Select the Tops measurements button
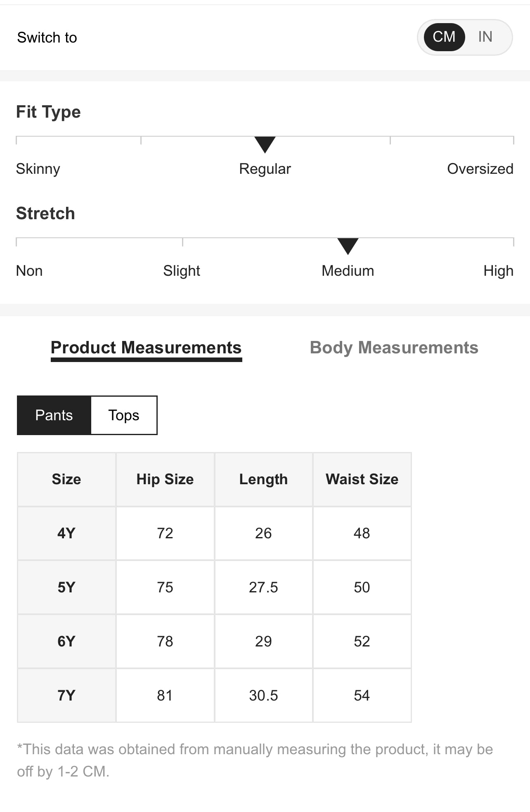Screen dimensions: 530x812 124,415
